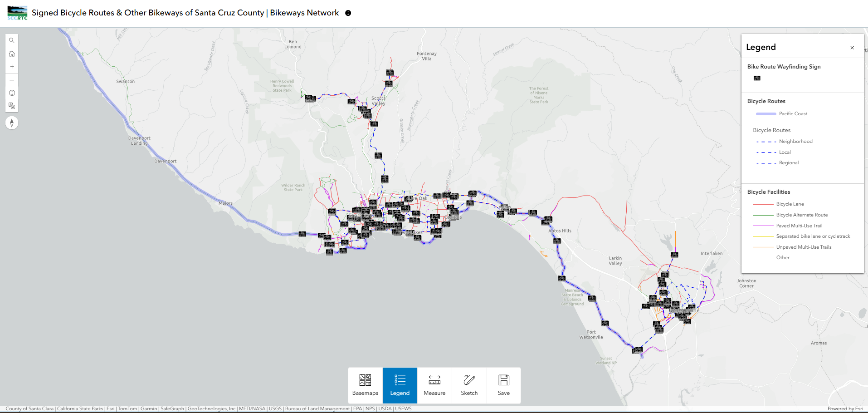868x413 pixels.
Task: Click the Save tab
Action: (x=504, y=385)
